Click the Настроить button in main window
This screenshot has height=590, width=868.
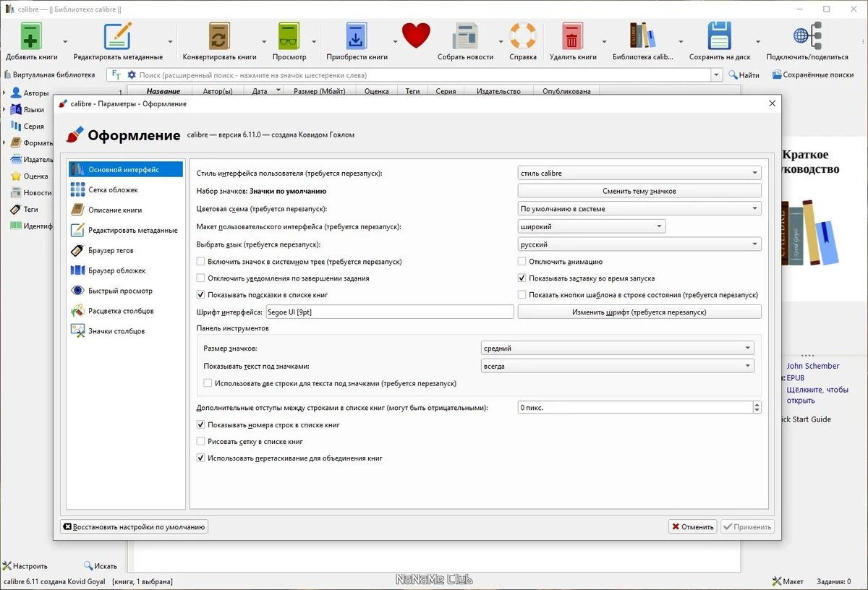[x=25, y=566]
